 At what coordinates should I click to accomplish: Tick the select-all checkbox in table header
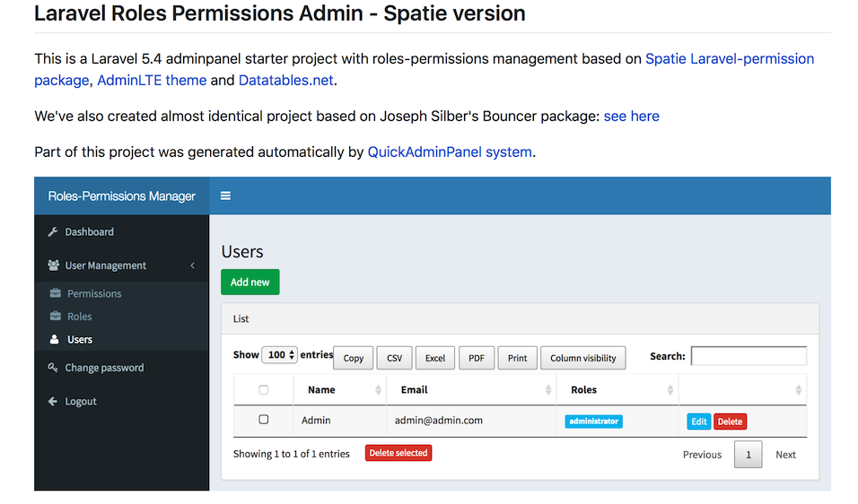pyautogui.click(x=264, y=390)
